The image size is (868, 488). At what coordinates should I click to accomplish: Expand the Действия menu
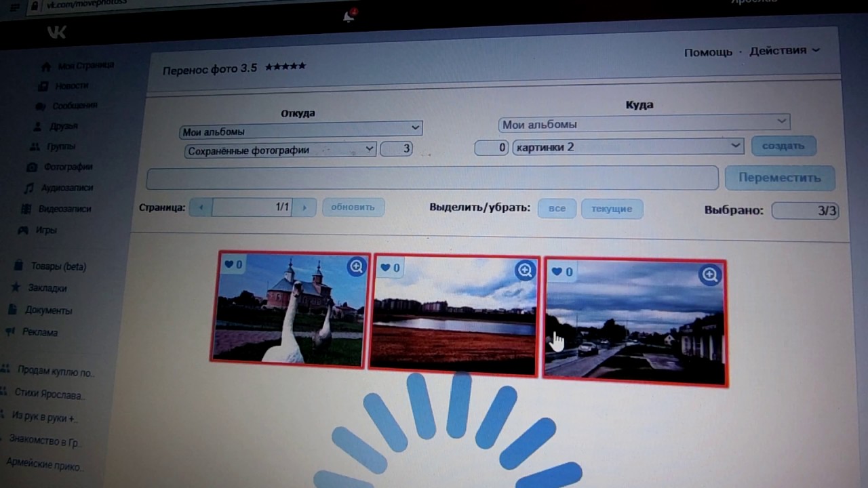click(785, 51)
